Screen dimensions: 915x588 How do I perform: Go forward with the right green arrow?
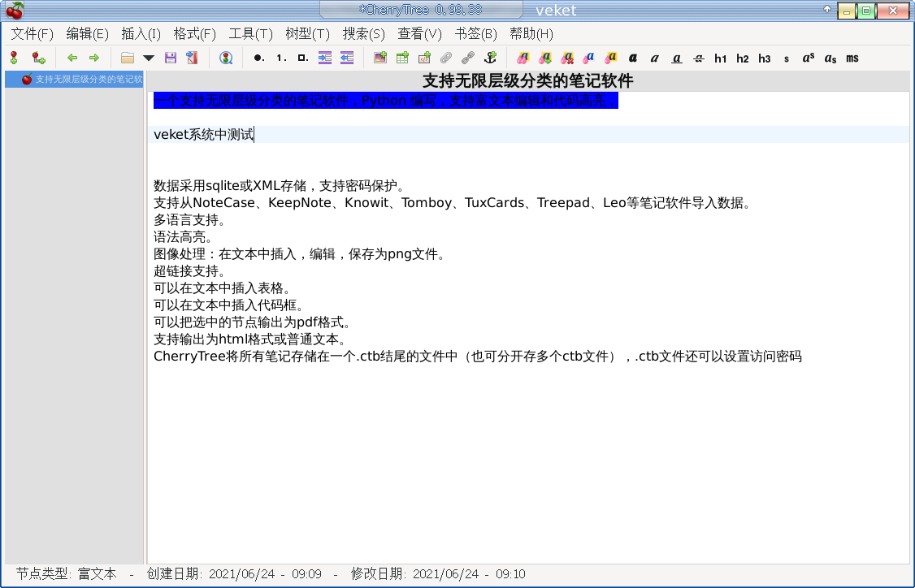[x=94, y=58]
